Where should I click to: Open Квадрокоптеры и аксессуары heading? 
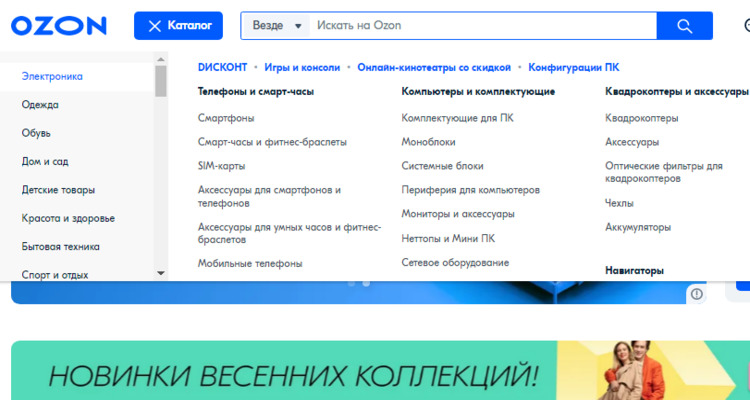point(676,91)
